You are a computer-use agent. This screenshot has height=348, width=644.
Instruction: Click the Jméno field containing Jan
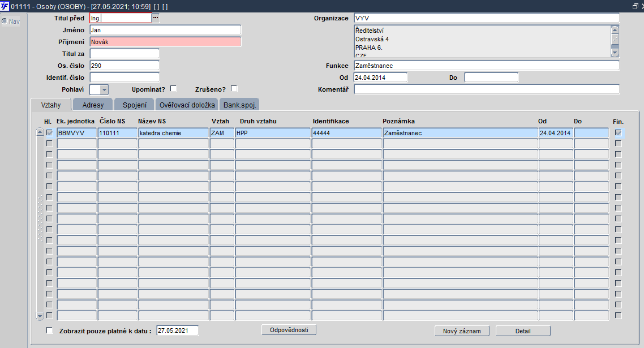point(165,30)
